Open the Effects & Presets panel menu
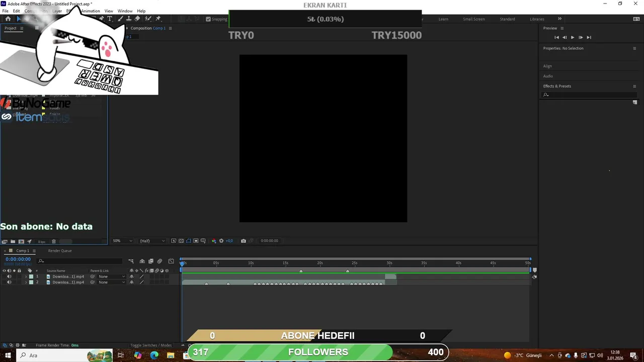Screen dimensions: 644x362 pos(634,86)
